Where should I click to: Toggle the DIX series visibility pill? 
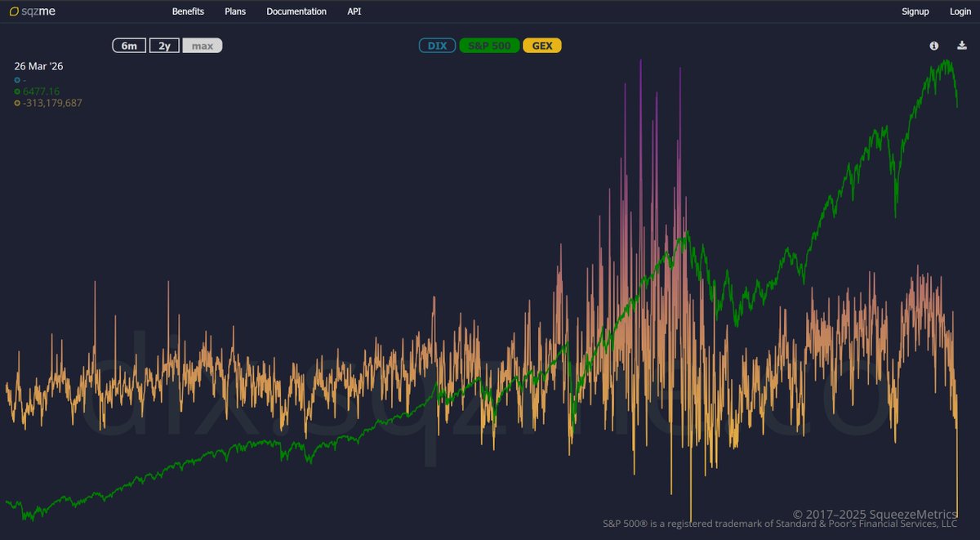click(x=437, y=46)
